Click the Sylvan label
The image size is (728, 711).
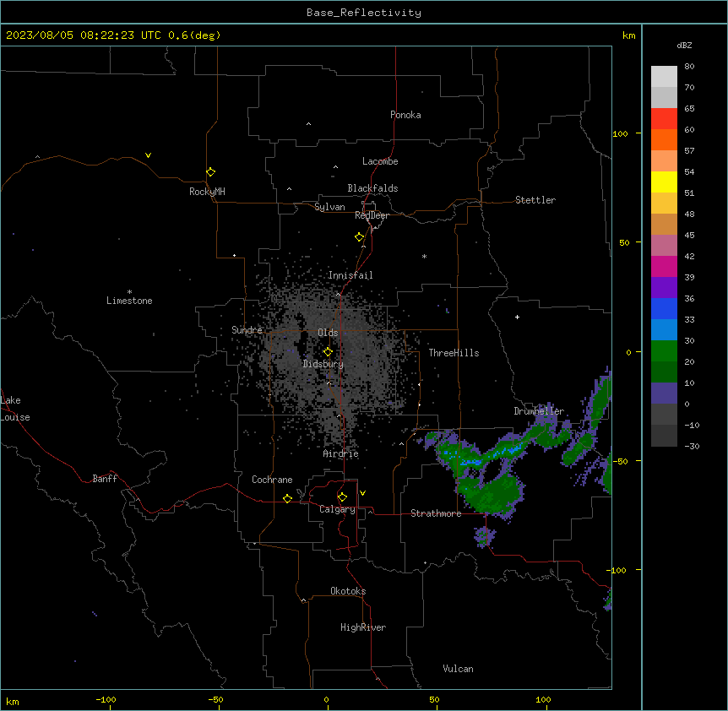[329, 207]
